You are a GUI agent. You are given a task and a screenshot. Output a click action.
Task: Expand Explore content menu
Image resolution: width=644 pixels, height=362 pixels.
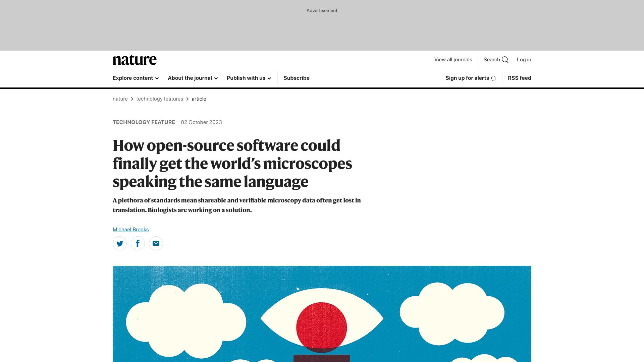tap(136, 78)
